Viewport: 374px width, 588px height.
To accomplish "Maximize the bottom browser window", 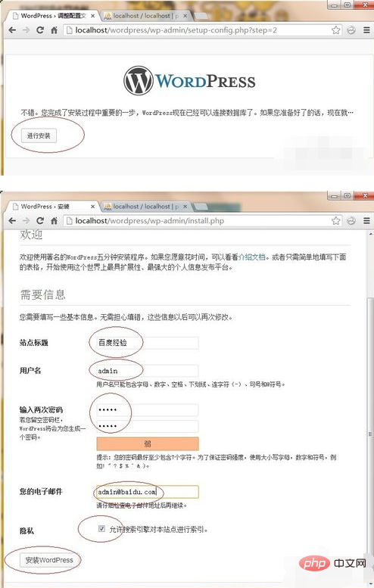I will coord(347,195).
